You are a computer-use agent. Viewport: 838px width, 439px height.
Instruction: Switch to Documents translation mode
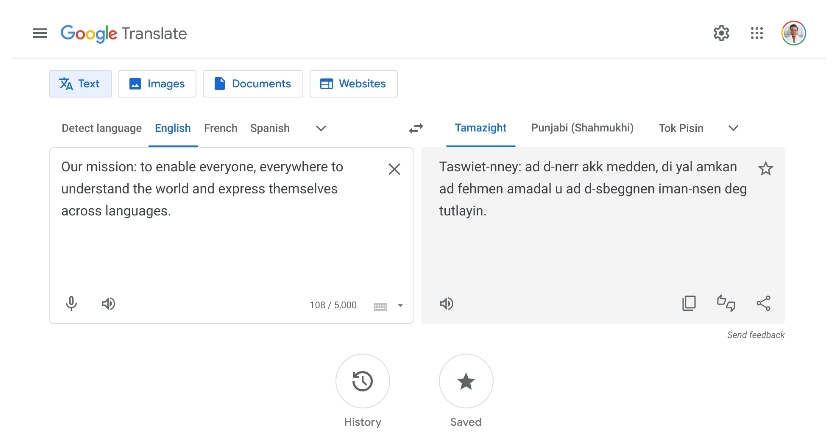click(x=253, y=84)
